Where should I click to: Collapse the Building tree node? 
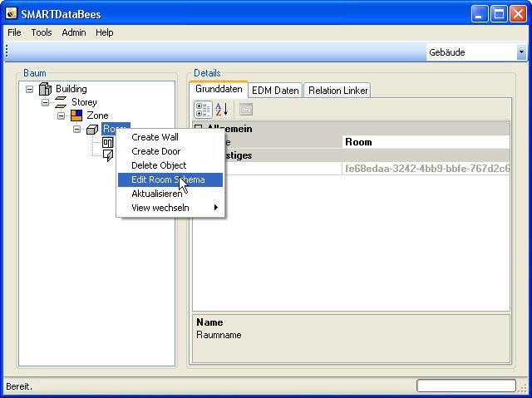[x=30, y=89]
